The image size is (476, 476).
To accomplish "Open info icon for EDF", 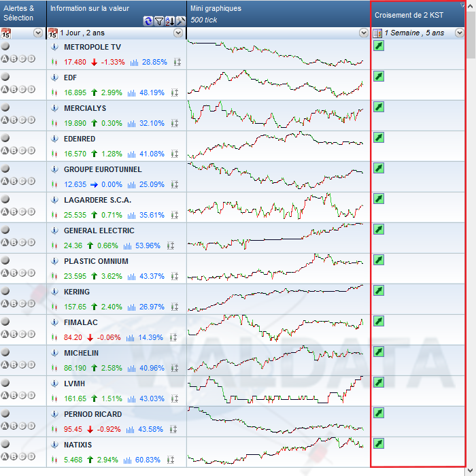I will click(x=54, y=78).
